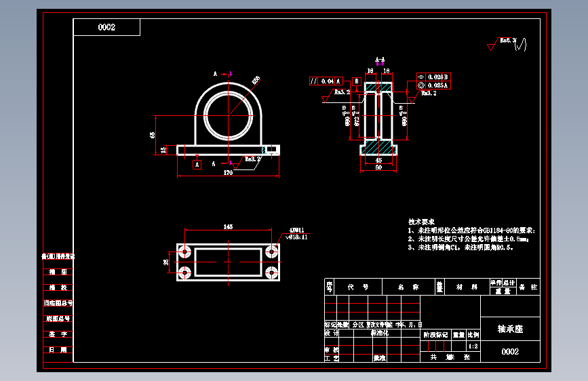
Task: Click the 0.04 A parallelism tolerance frame
Action: [x=326, y=81]
